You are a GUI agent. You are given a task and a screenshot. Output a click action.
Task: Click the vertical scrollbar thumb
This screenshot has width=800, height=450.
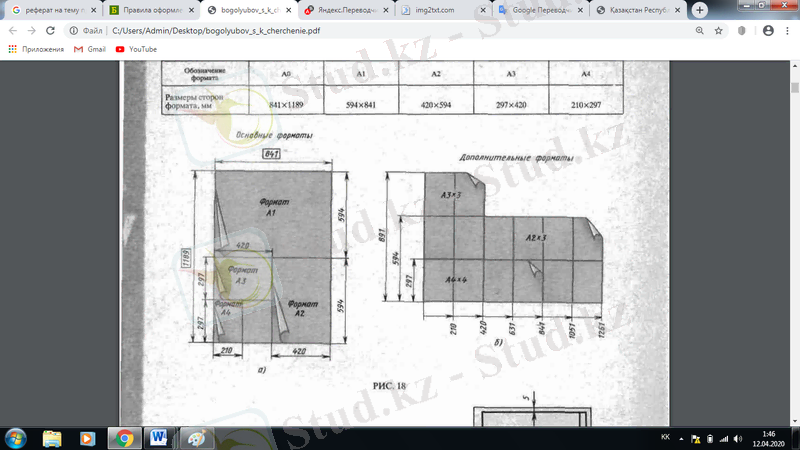click(x=795, y=87)
